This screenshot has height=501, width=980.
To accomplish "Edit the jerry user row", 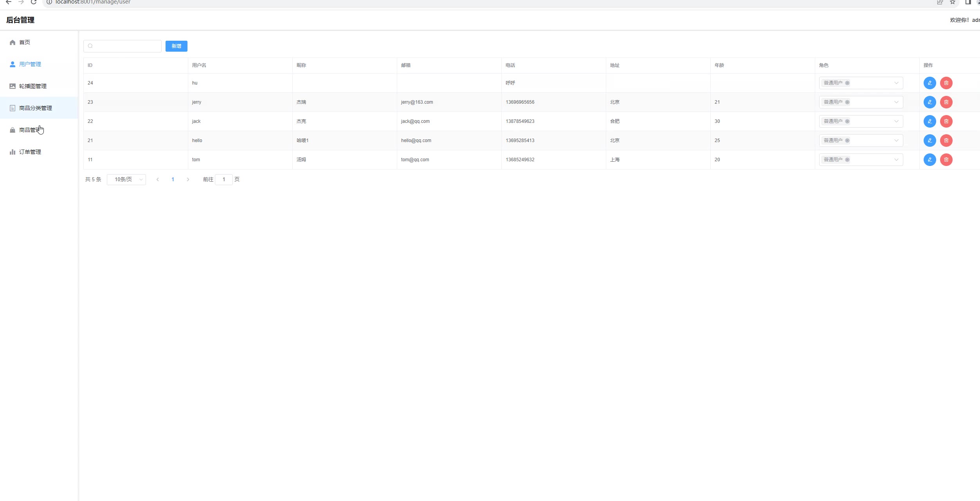I will tap(930, 102).
